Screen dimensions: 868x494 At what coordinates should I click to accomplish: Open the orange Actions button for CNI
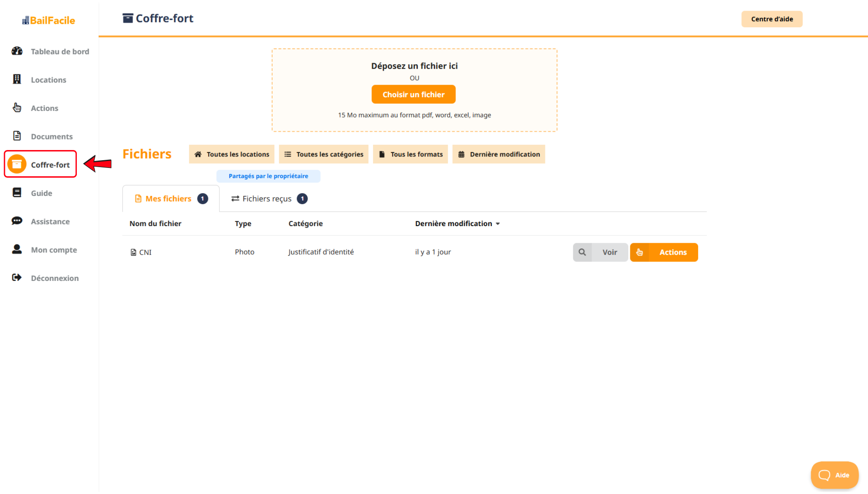[x=664, y=252]
